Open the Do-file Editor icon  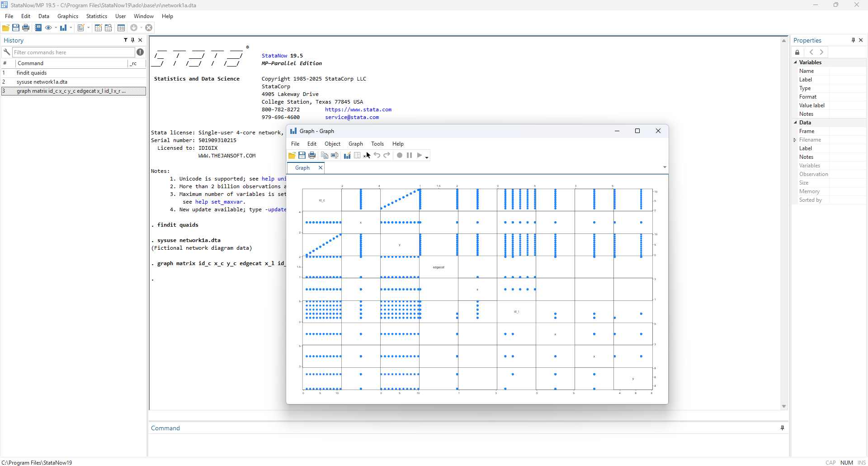click(x=81, y=28)
